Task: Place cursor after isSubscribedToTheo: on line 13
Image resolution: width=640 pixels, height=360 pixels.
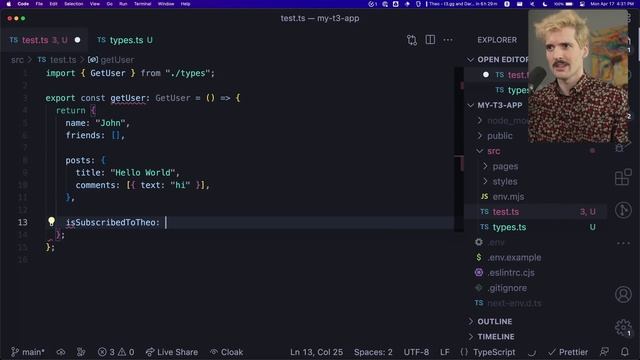Action: (x=166, y=222)
